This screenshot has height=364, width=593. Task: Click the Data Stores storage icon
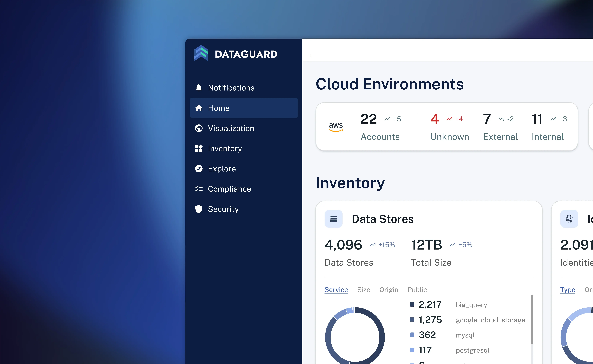click(x=334, y=219)
